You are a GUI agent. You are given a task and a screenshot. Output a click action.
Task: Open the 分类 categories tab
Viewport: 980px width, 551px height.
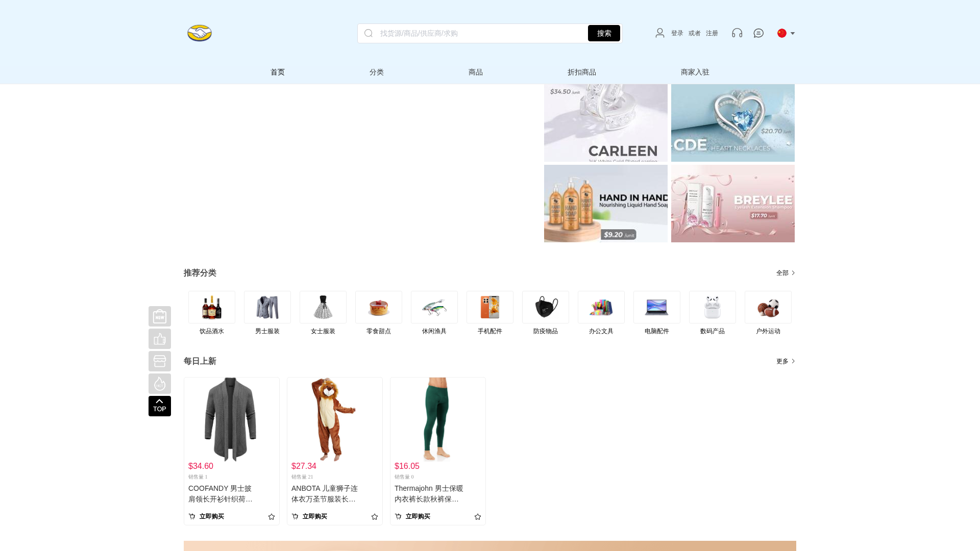click(377, 72)
